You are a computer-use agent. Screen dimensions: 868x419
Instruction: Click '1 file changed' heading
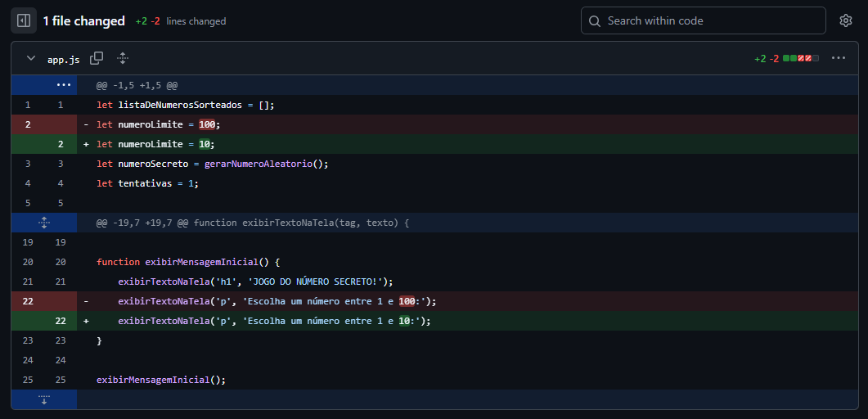pos(84,21)
